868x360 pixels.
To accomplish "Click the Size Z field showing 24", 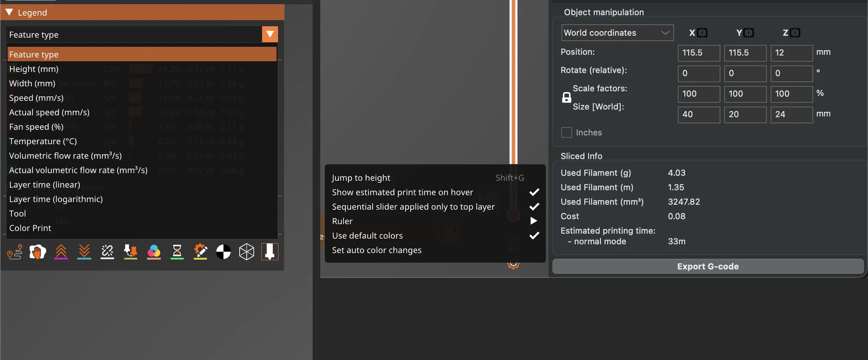I will [x=792, y=115].
